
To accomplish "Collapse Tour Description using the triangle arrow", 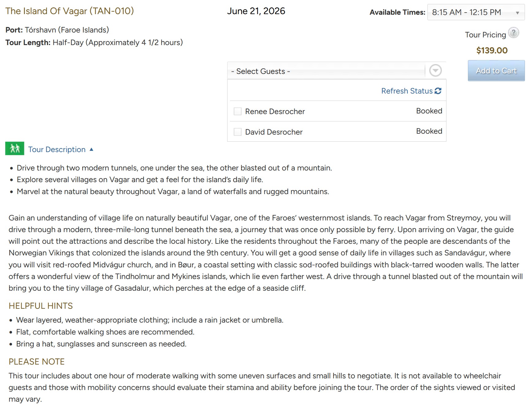I will 91,149.
